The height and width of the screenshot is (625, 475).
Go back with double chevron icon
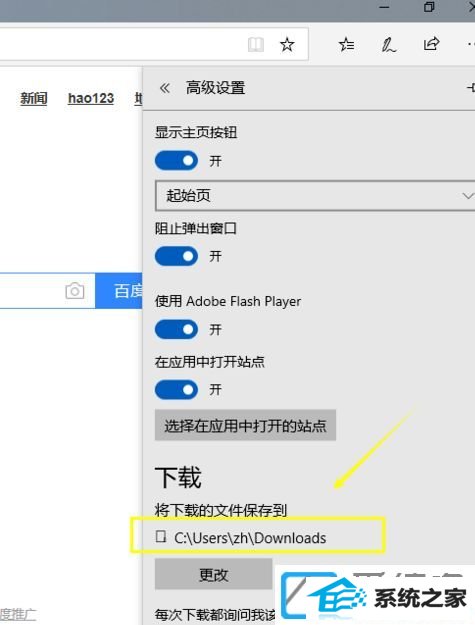pyautogui.click(x=165, y=88)
